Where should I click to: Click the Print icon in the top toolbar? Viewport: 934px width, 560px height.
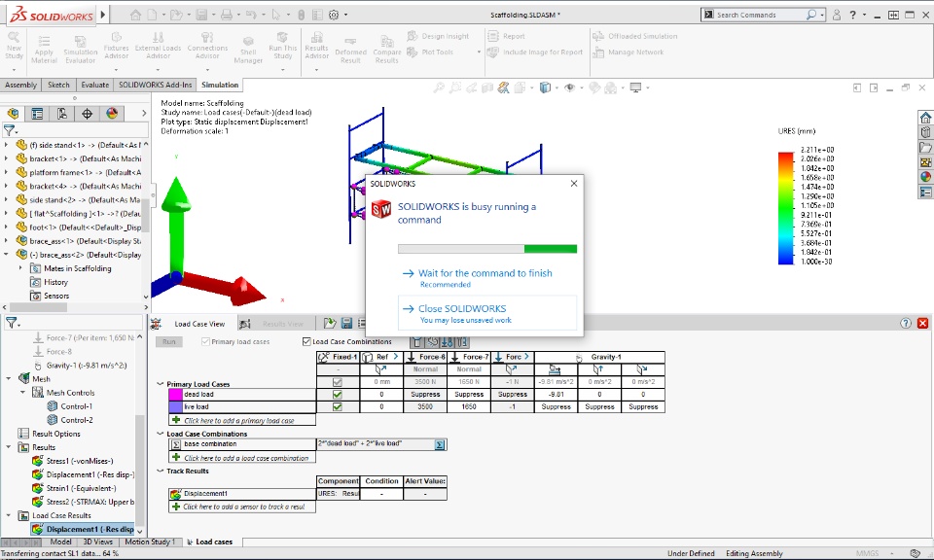227,15
